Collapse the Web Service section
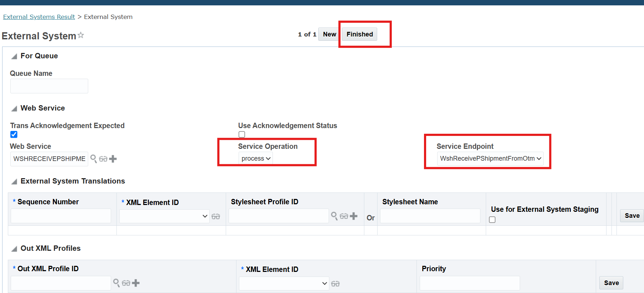 [x=14, y=108]
